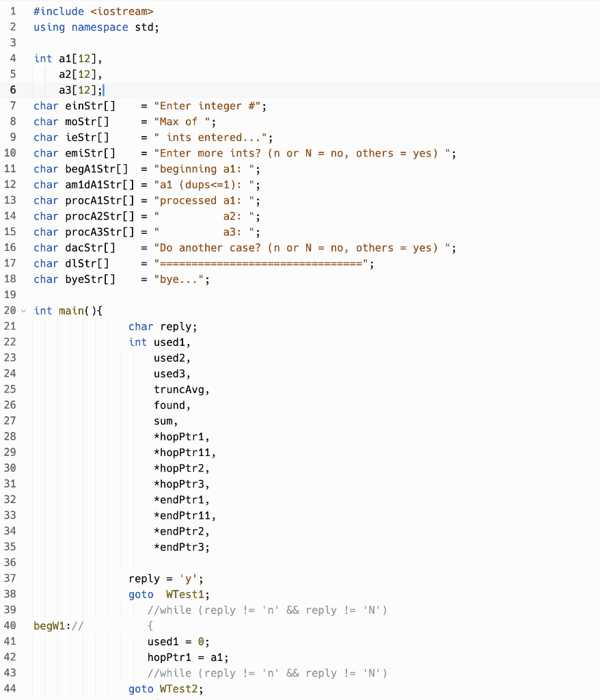This screenshot has width=600, height=700.
Task: Click the commented while on line 39
Action: click(267, 610)
